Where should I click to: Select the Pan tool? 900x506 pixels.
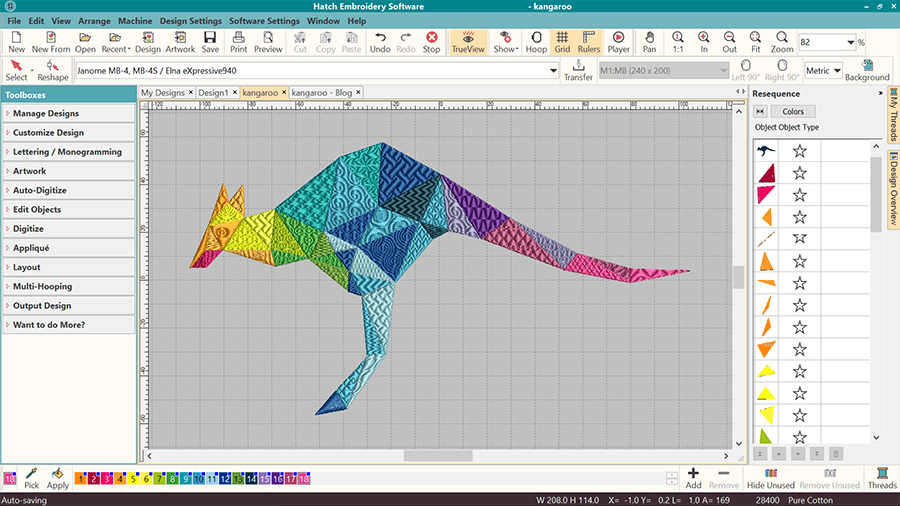tap(650, 41)
